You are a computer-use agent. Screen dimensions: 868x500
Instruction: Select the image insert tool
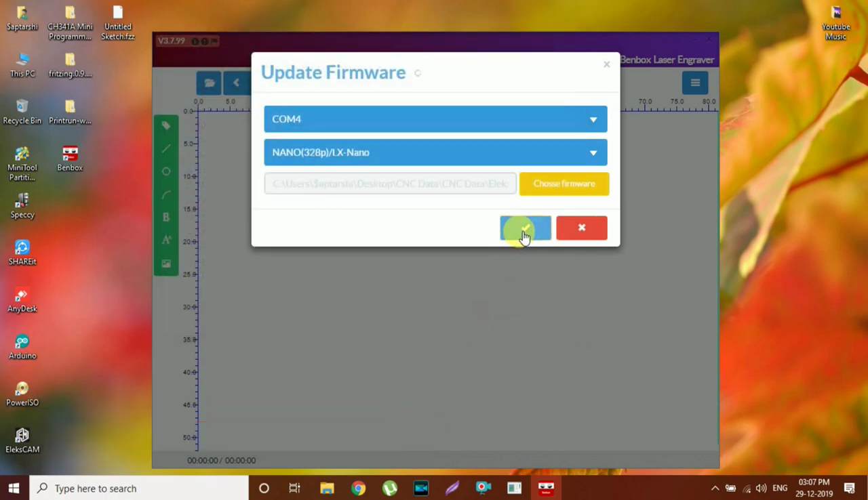coord(166,264)
